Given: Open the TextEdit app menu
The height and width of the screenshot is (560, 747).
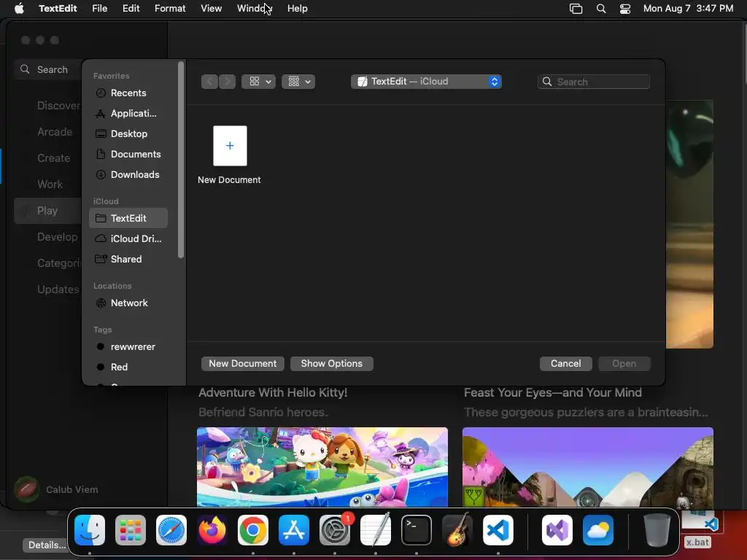Looking at the screenshot, I should click(x=58, y=9).
